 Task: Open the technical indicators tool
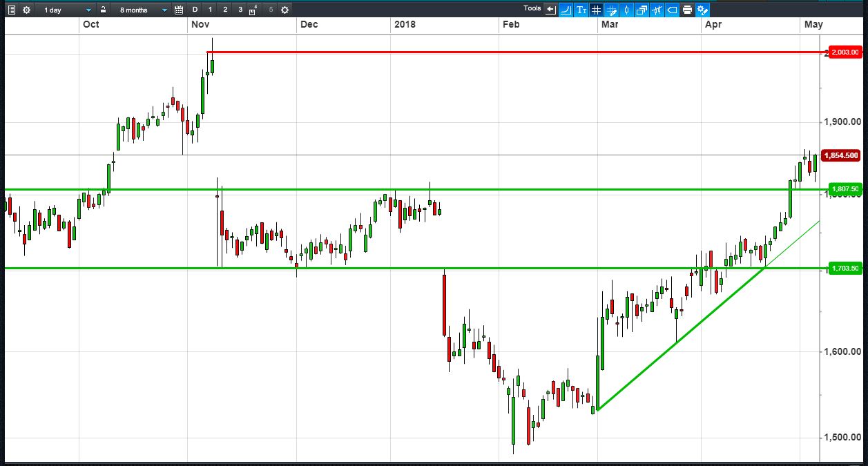pos(657,10)
